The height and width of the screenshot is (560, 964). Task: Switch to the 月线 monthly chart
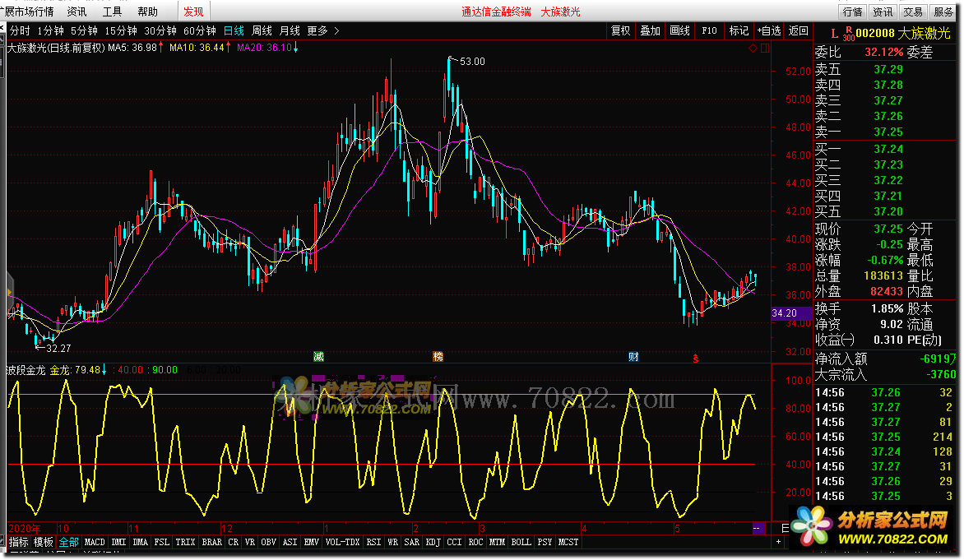(290, 30)
